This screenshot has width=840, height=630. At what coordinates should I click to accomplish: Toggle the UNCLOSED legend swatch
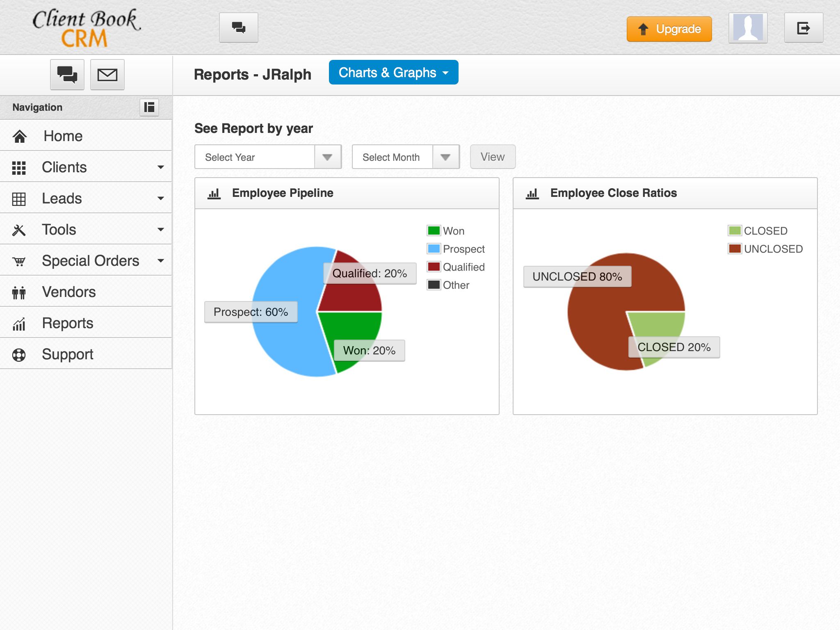point(735,249)
